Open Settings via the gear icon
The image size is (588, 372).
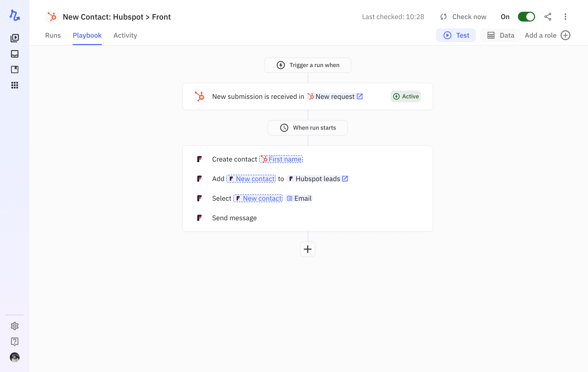click(x=15, y=326)
